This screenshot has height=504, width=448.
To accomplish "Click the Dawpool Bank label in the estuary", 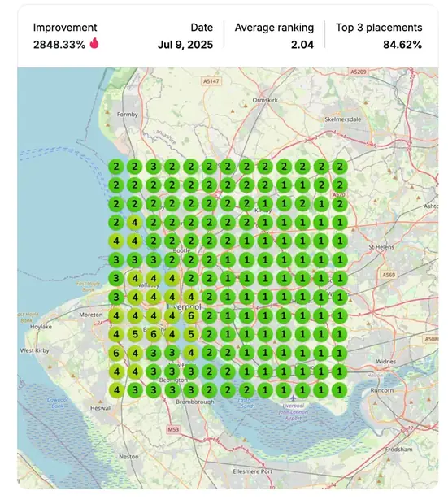I will (58, 402).
